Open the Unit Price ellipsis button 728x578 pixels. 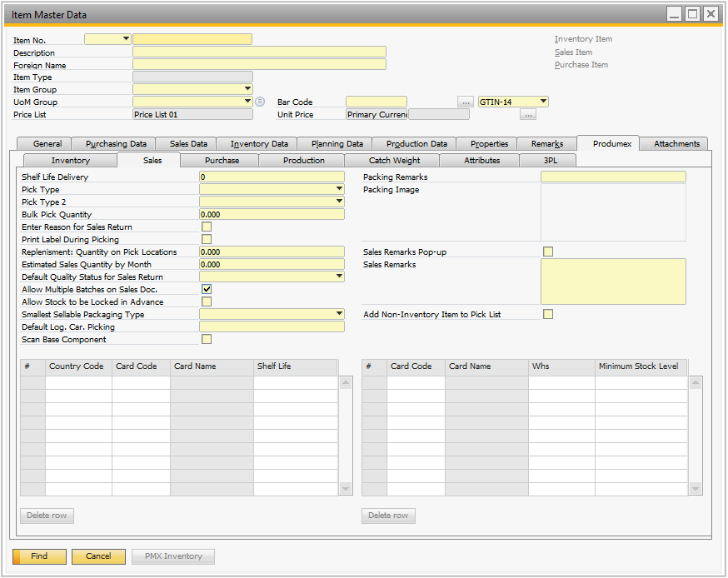pos(527,115)
